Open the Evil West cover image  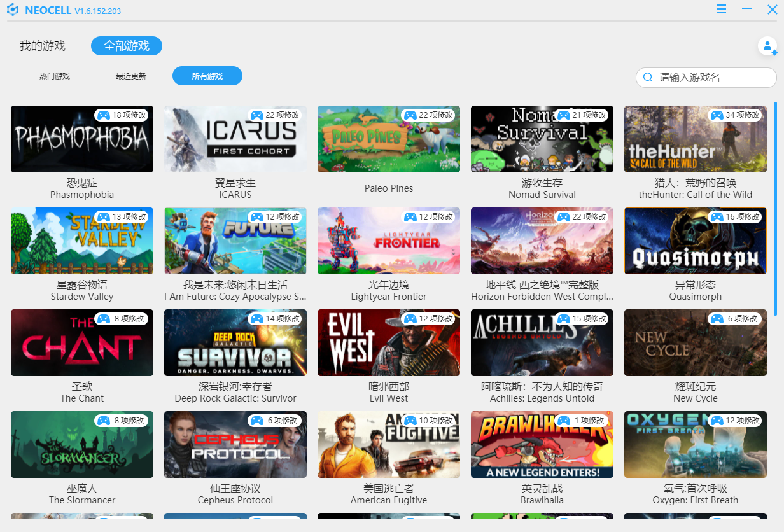[x=389, y=342]
